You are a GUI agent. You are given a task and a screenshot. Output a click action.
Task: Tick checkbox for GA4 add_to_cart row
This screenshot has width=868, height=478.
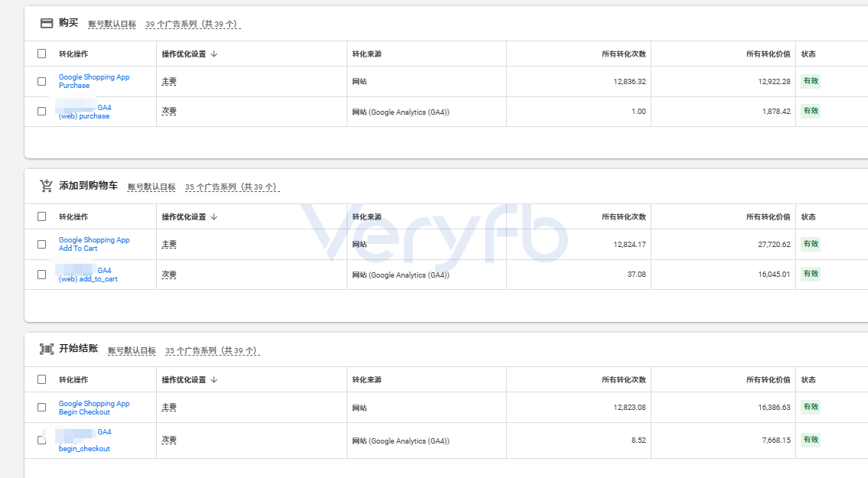point(41,275)
